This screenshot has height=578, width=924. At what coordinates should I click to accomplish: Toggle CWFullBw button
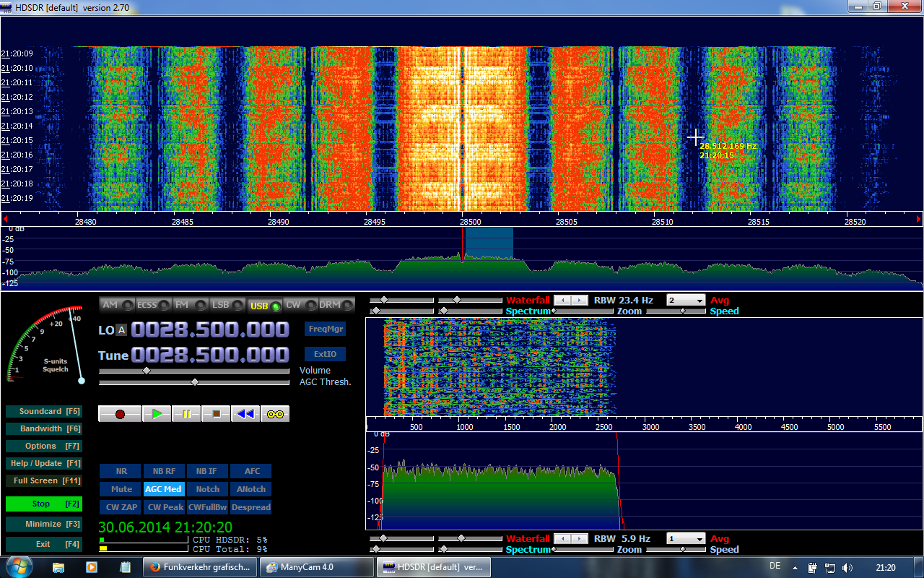[x=207, y=507]
